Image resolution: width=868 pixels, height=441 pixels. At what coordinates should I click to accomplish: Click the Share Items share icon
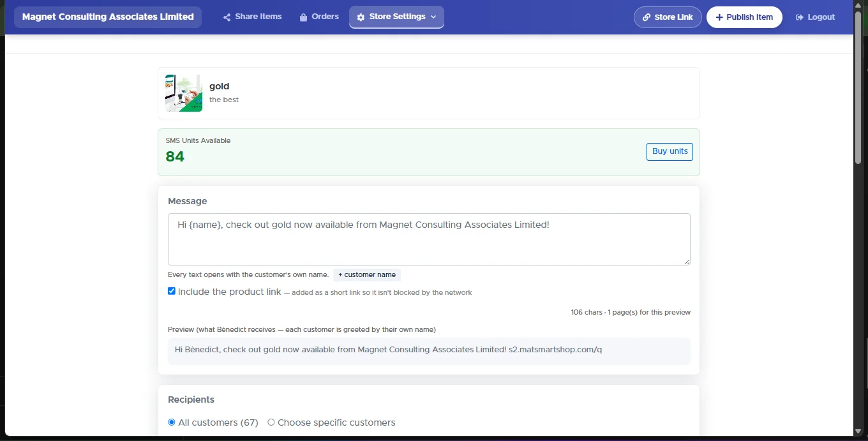pyautogui.click(x=227, y=17)
